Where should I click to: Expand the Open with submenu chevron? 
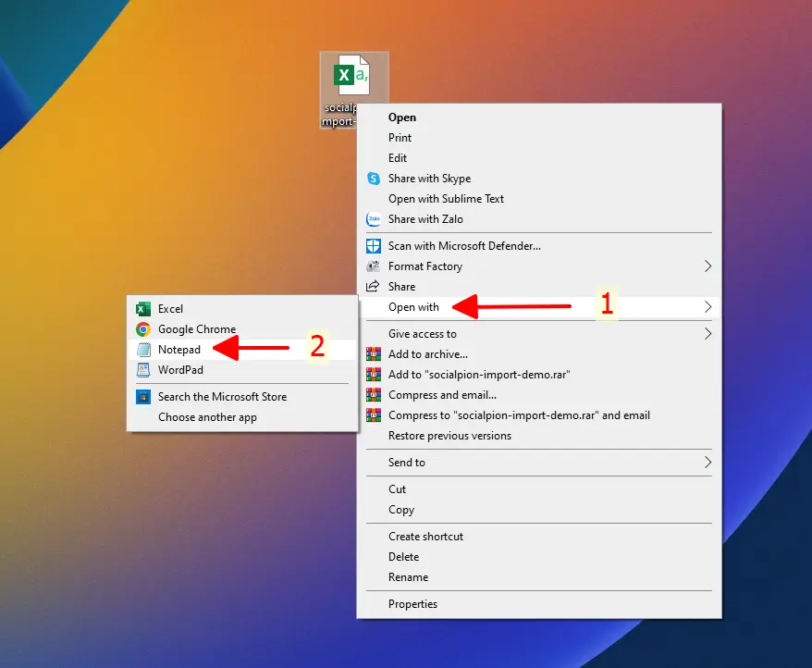(x=707, y=307)
